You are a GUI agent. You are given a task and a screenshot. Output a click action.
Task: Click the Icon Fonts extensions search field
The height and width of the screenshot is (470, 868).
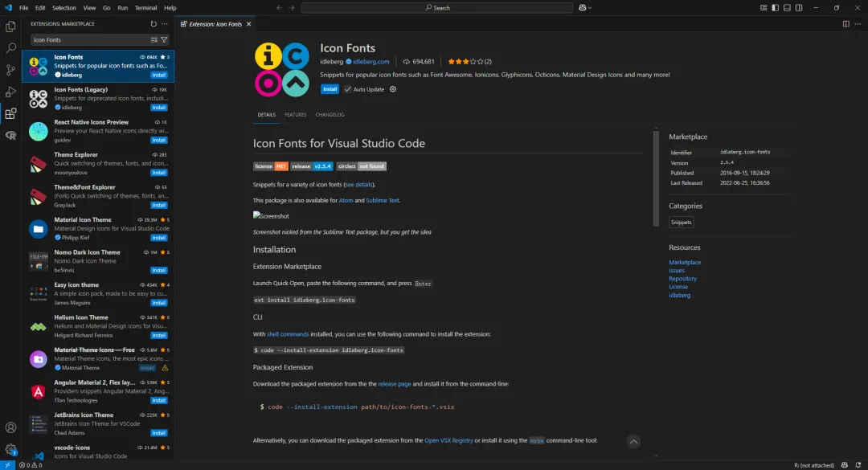[90, 40]
